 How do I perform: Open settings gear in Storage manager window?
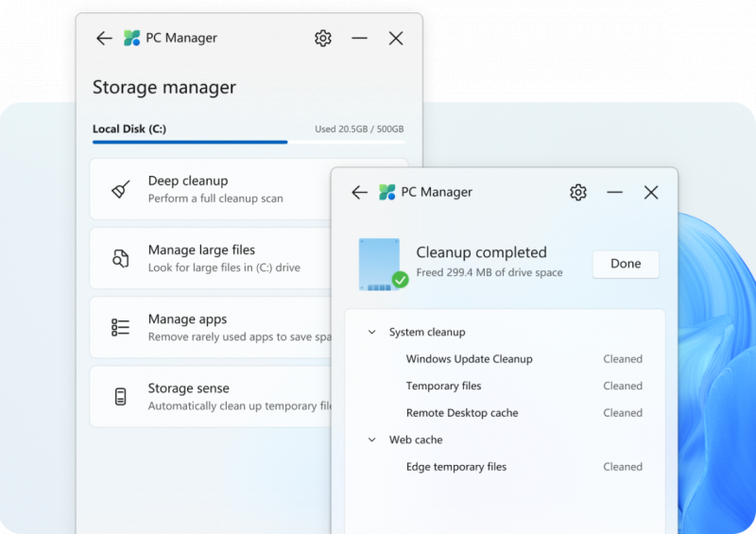point(323,38)
